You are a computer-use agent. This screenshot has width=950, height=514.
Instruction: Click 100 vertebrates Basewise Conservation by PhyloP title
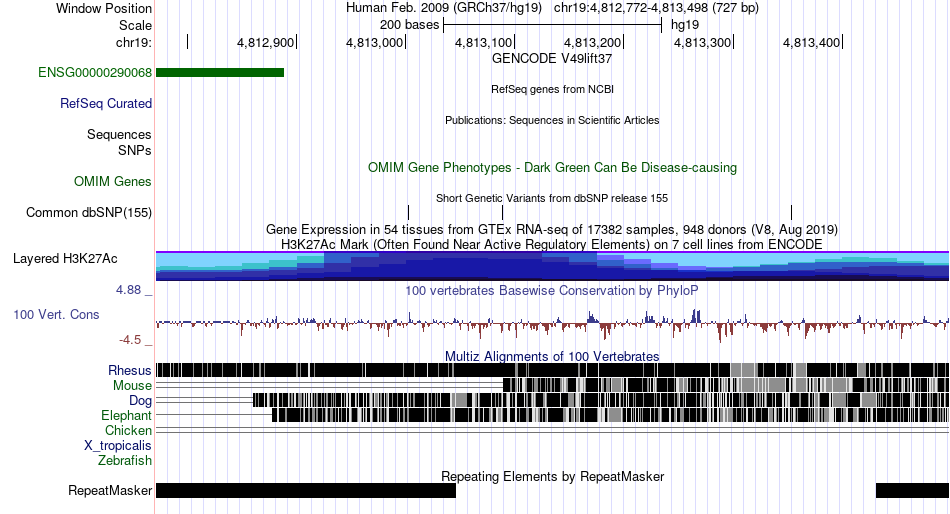coord(552,291)
